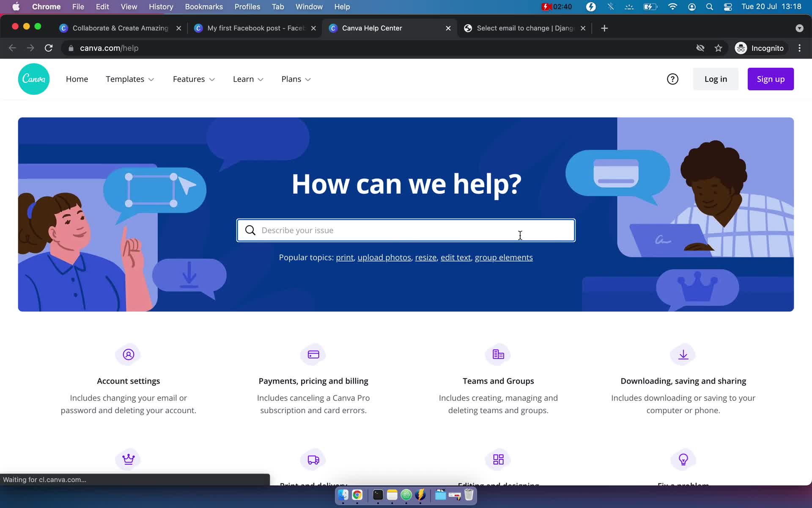The image size is (812, 508).
Task: Click the Canva logo
Action: pos(34,79)
